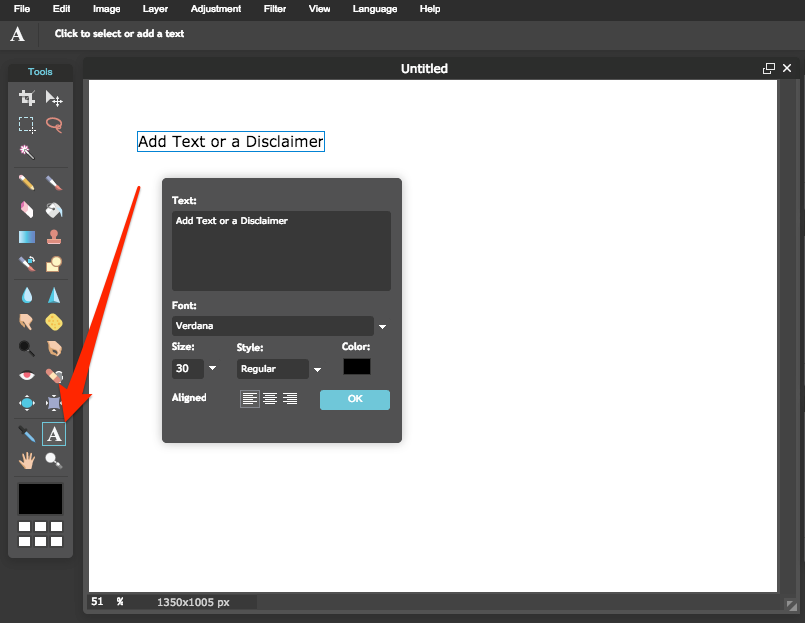Select the Magic Wand tool
This screenshot has width=805, height=623.
[27, 152]
